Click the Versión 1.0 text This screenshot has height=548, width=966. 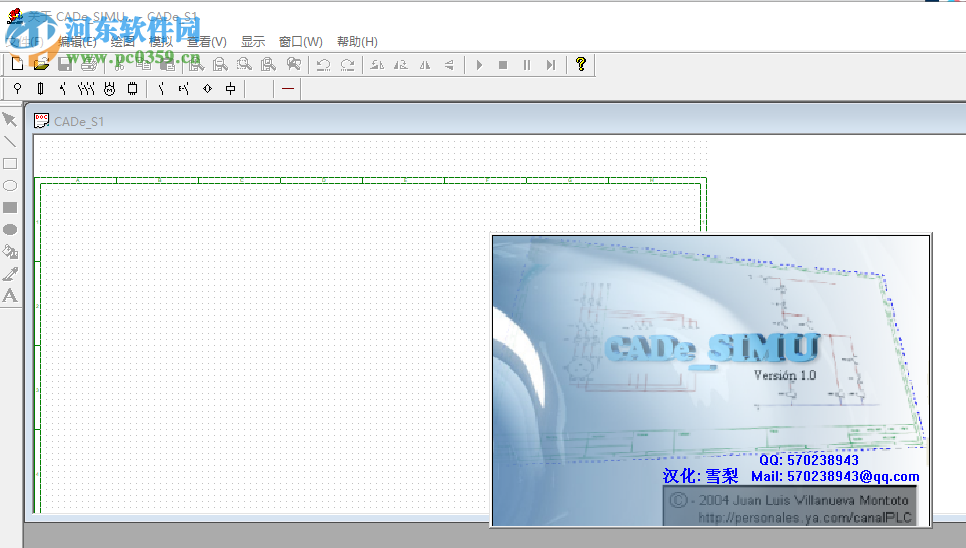[x=785, y=374]
